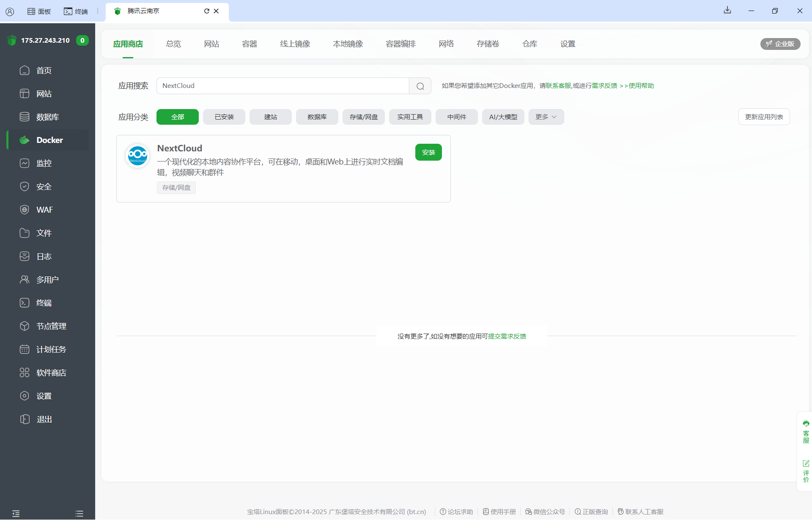
Task: Install the NextCloud app
Action: coord(428,152)
